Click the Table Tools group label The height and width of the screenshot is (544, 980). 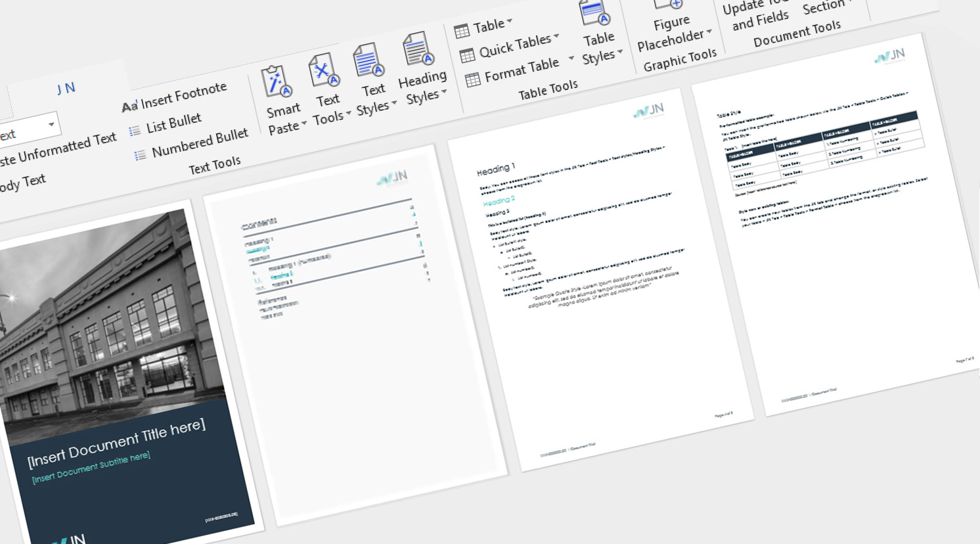tap(548, 90)
